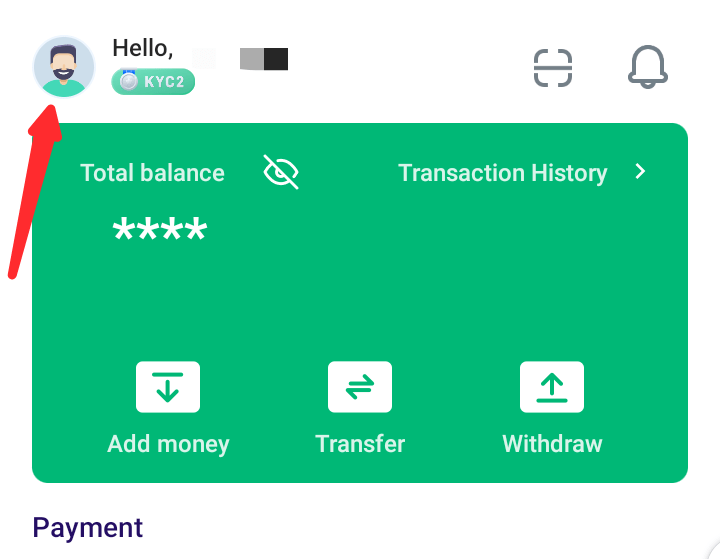Click the Withdraw upload icon
The width and height of the screenshot is (720, 559).
pyautogui.click(x=551, y=387)
